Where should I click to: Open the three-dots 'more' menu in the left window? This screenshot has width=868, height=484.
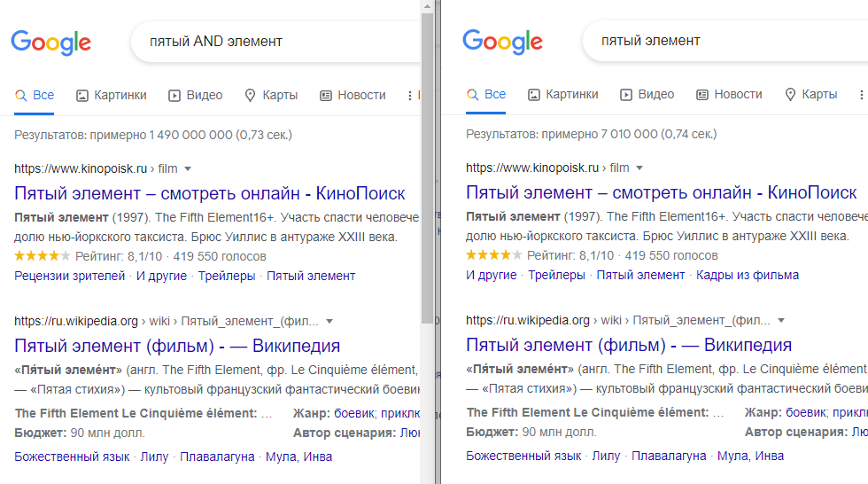pos(410,96)
